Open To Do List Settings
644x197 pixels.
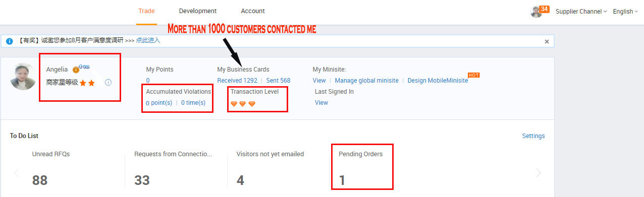click(533, 136)
